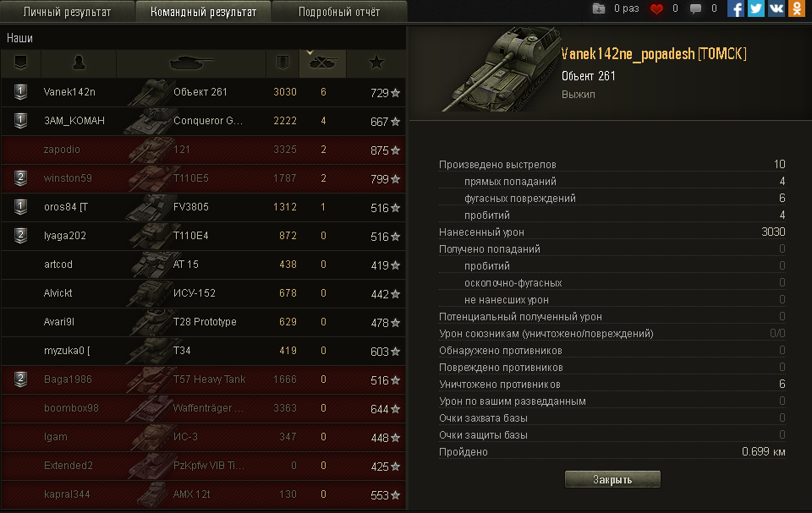The height and width of the screenshot is (513, 812).
Task: Sort by experience star column header
Action: point(376,63)
